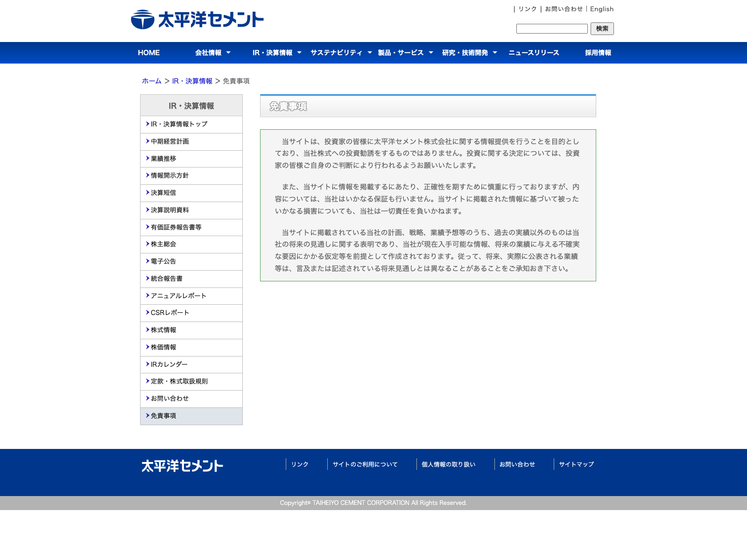Click the ホーム breadcrumb link
Viewport: 747px width, 560px height.
151,81
